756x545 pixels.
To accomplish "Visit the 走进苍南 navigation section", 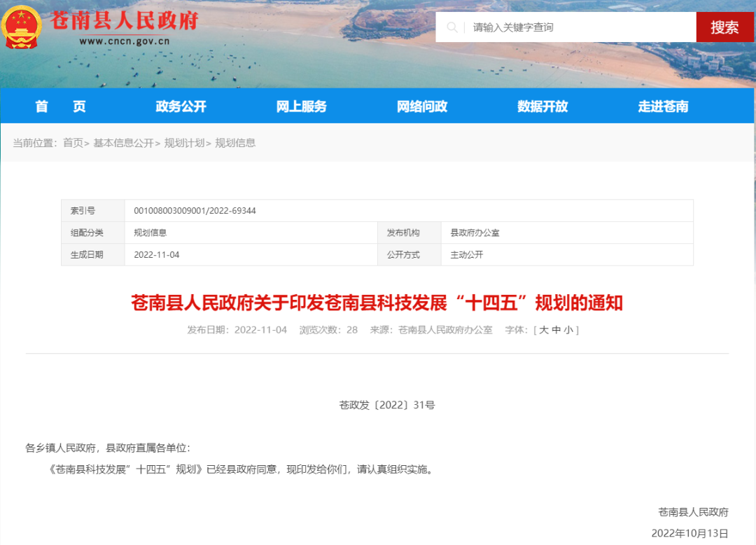I will pos(663,106).
